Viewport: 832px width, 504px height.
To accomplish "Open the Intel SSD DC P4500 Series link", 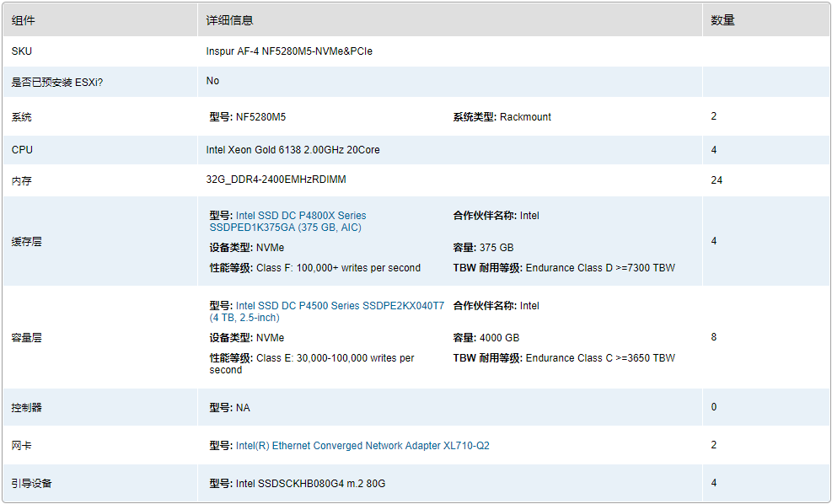I will point(340,306).
